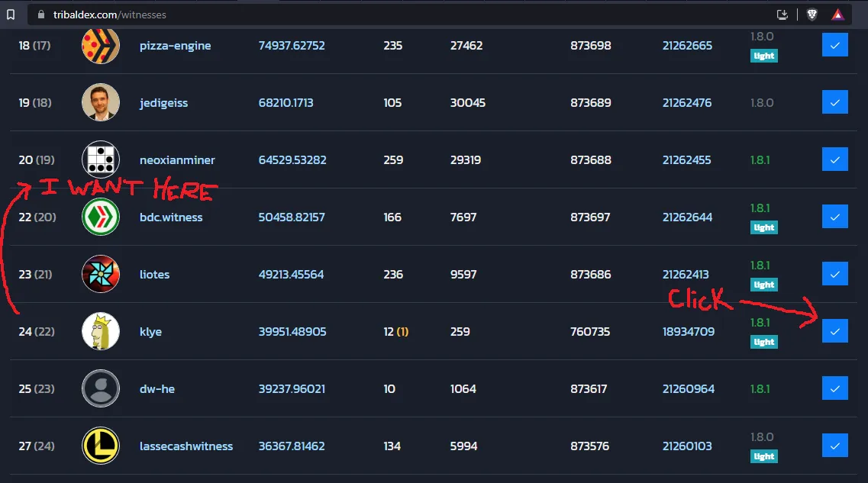
Task: Click the liotes pinwheel avatar
Action: click(x=101, y=274)
